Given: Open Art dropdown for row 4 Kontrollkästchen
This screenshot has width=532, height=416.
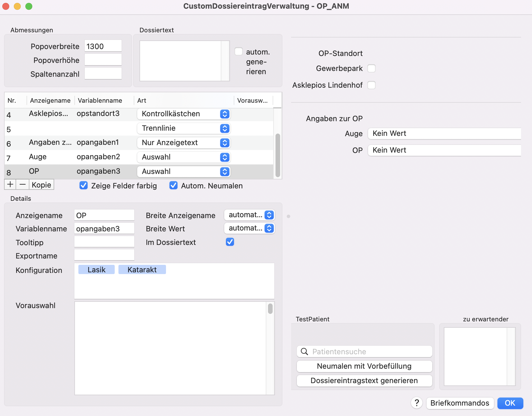Looking at the screenshot, I should (184, 114).
